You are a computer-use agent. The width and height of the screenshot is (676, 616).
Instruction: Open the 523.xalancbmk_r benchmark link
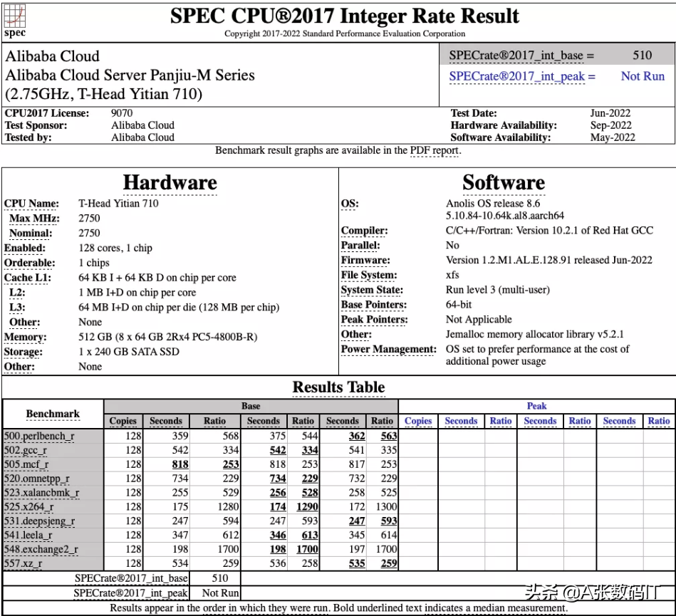pos(42,493)
